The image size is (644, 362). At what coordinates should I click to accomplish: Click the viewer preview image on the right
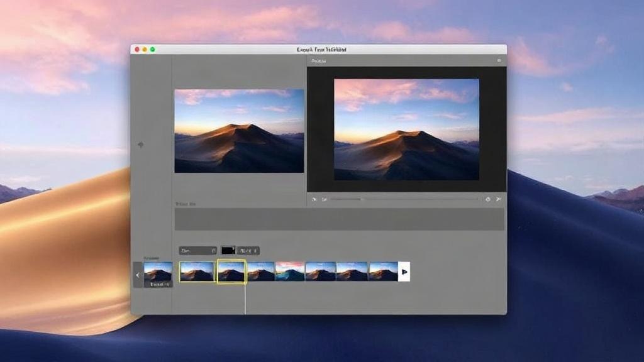[x=407, y=129]
